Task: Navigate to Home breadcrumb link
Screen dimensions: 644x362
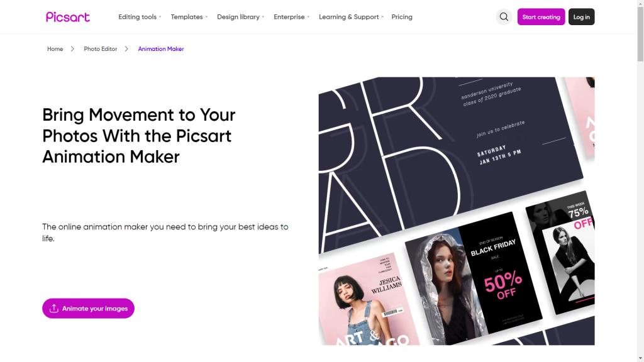Action: point(55,49)
